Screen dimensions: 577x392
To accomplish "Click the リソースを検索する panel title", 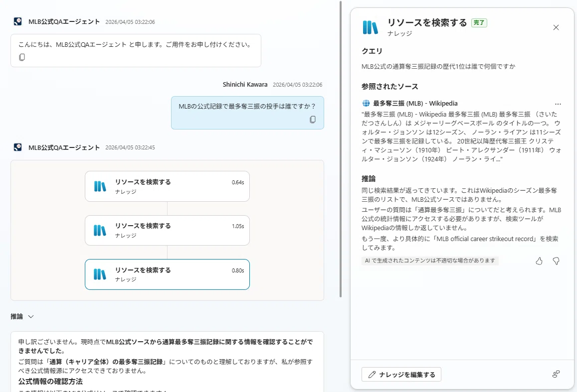I will click(427, 23).
